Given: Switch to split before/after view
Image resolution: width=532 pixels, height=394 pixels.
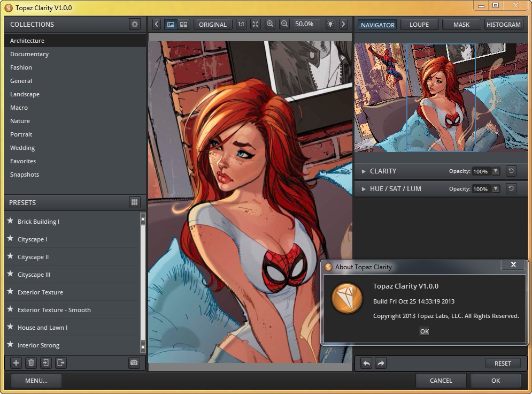Looking at the screenshot, I should coord(183,24).
